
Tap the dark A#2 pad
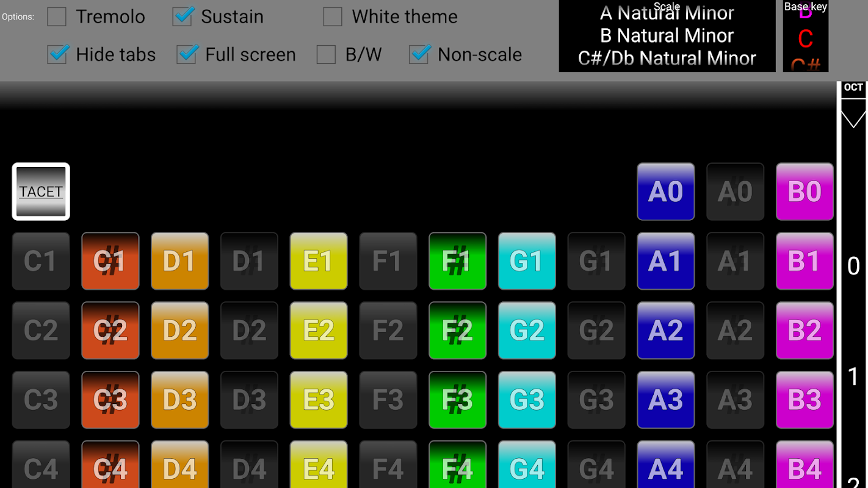click(x=735, y=331)
